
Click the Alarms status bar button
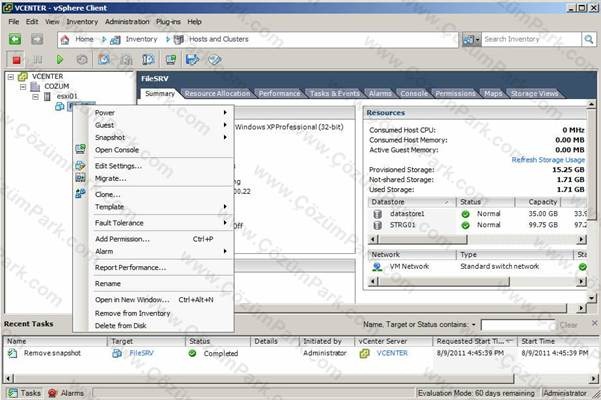point(66,393)
